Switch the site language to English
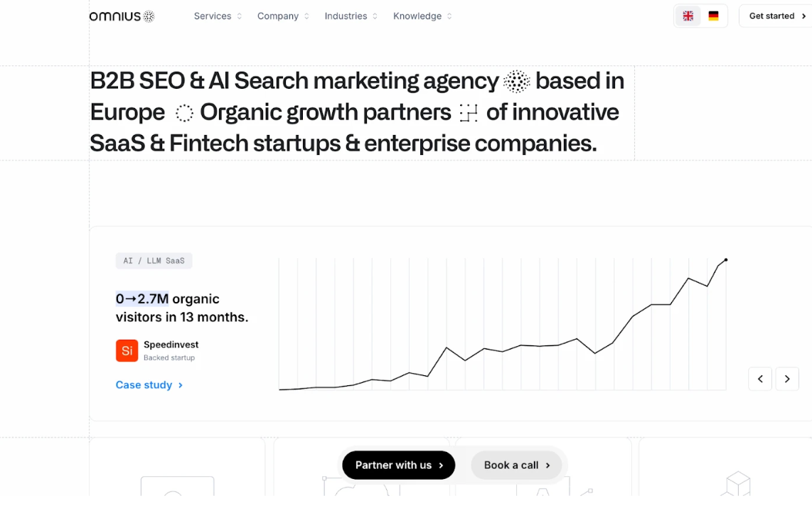 coord(688,15)
